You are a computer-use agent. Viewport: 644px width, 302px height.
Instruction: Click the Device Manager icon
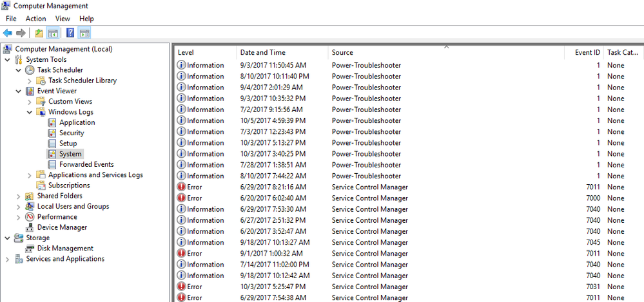[30, 227]
